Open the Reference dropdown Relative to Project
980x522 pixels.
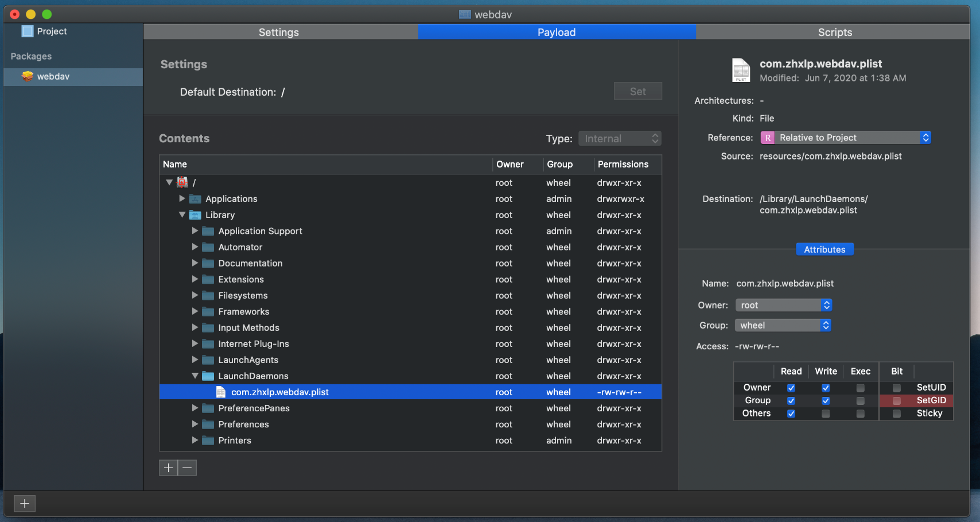(846, 138)
